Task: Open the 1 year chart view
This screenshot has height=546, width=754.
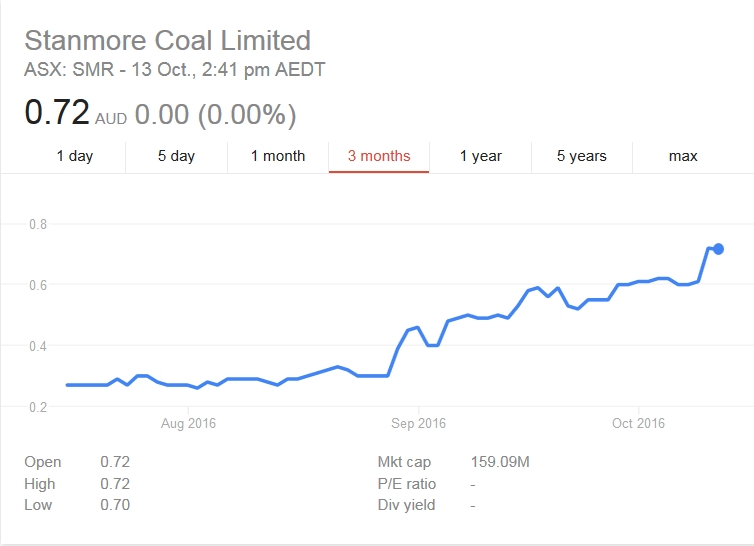Action: point(480,156)
